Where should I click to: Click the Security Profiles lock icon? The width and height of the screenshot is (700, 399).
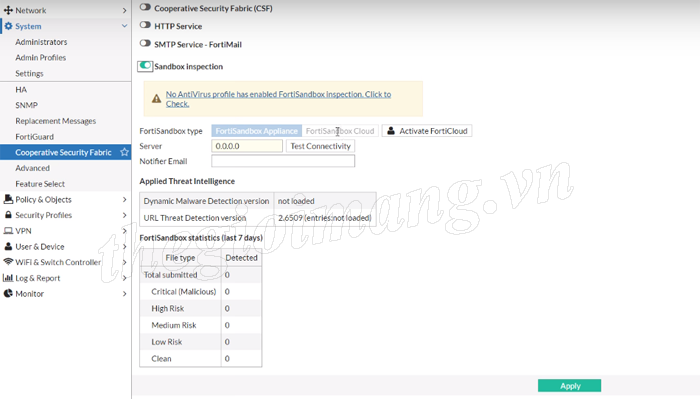[8, 215]
